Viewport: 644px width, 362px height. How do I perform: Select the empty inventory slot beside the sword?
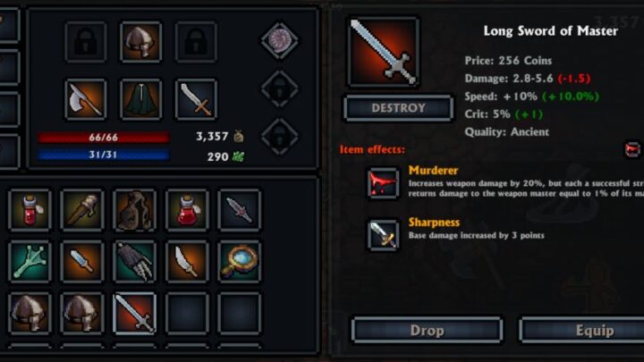tap(187, 314)
